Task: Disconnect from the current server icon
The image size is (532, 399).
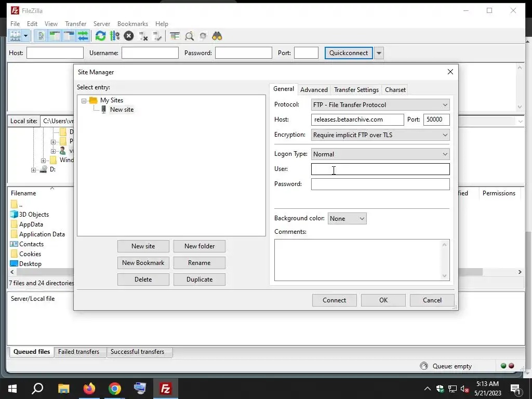Action: [x=143, y=36]
